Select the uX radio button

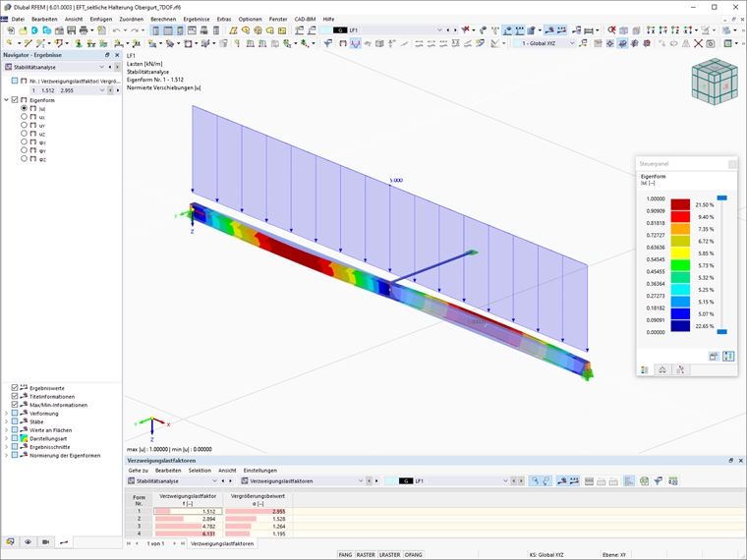click(x=24, y=117)
